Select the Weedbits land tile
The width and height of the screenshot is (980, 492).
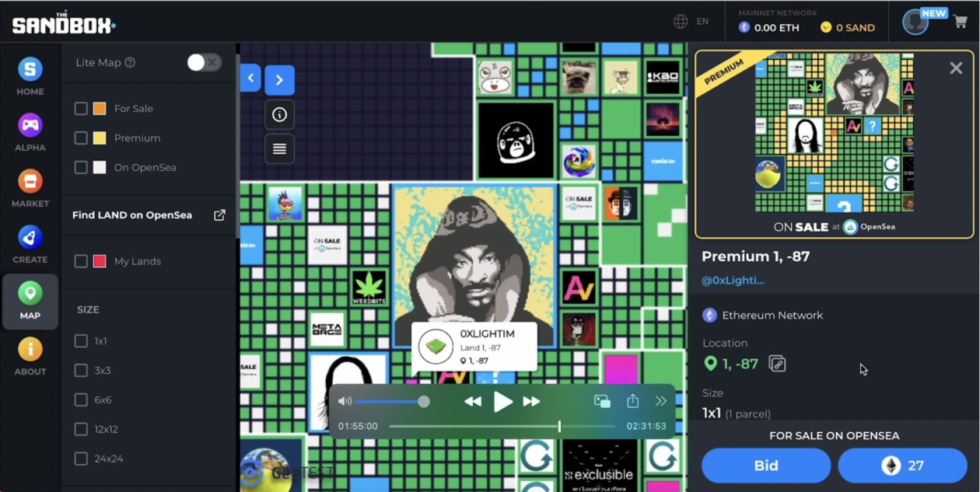[x=369, y=288]
